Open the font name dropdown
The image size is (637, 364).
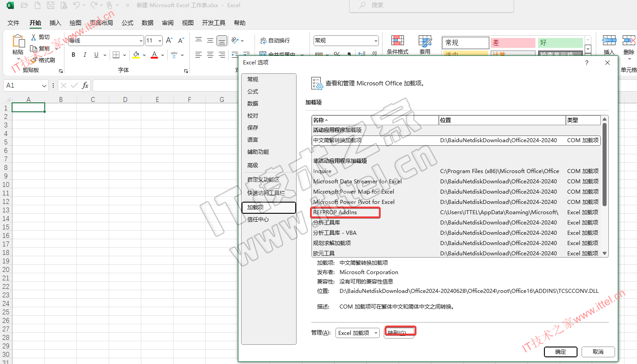pos(141,41)
